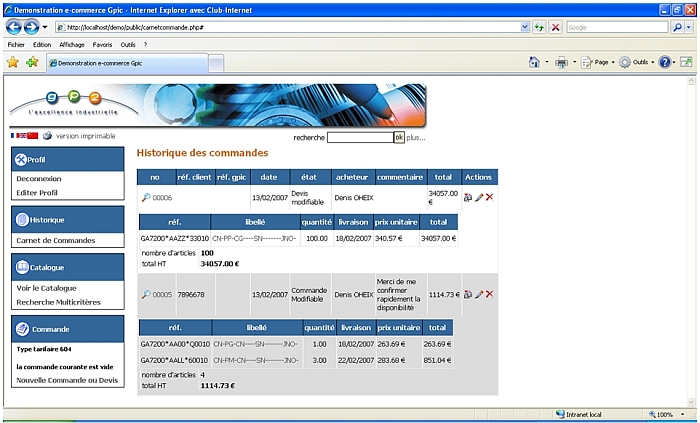The image size is (700, 423).
Task: Open the Page dropdown in IE toolbar
Action: pos(600,62)
